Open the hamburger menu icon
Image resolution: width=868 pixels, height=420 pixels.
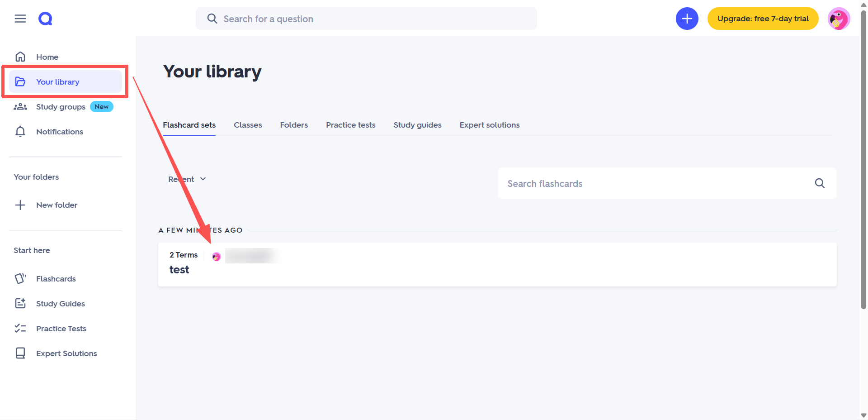[20, 19]
